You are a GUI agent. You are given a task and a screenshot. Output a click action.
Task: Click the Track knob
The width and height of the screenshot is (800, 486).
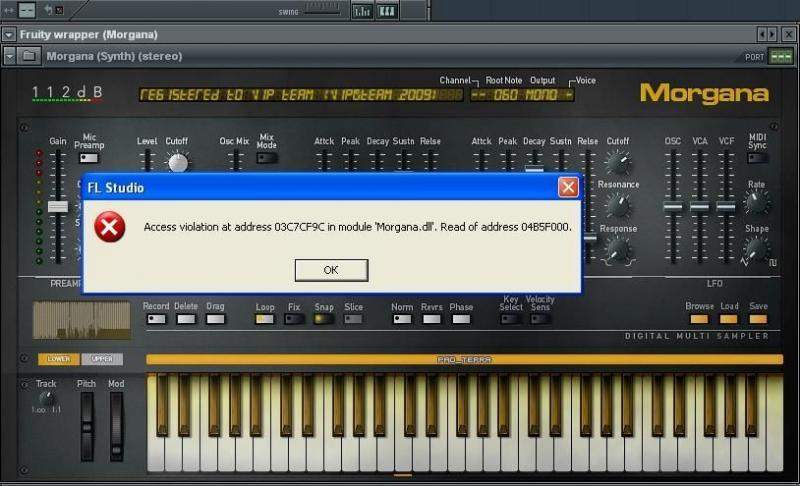point(46,399)
